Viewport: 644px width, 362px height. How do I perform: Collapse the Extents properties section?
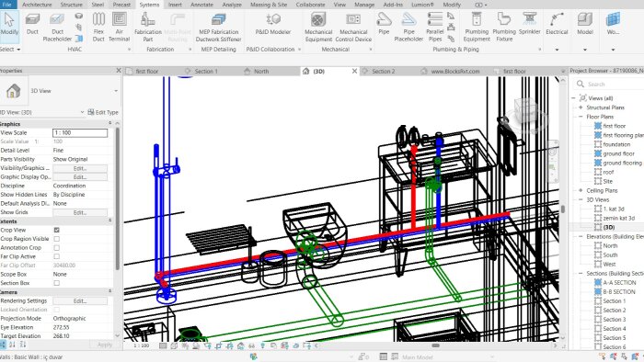109,221
